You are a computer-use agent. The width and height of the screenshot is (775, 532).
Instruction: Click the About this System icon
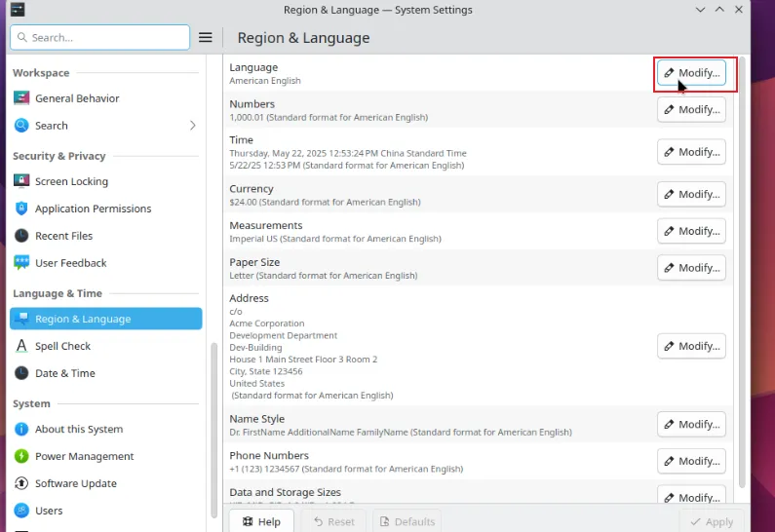pos(21,430)
